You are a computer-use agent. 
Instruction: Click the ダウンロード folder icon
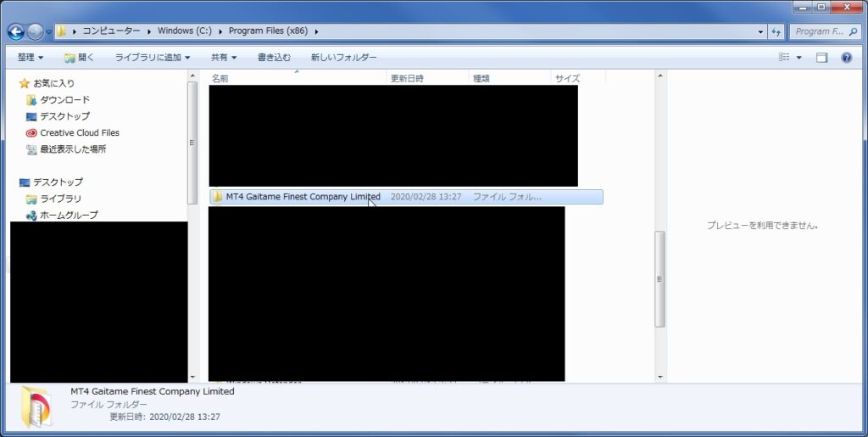(x=31, y=100)
